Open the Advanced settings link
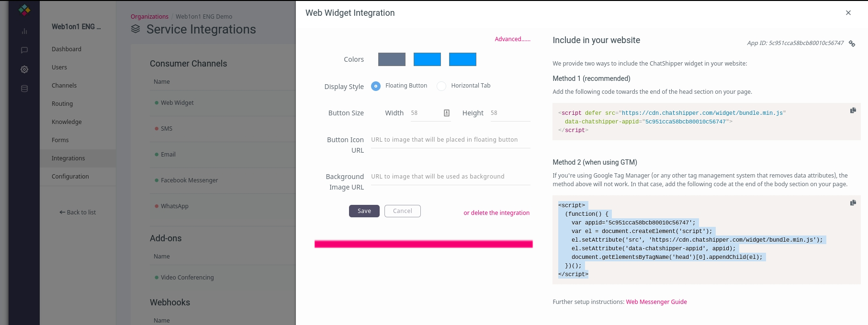 (x=512, y=39)
